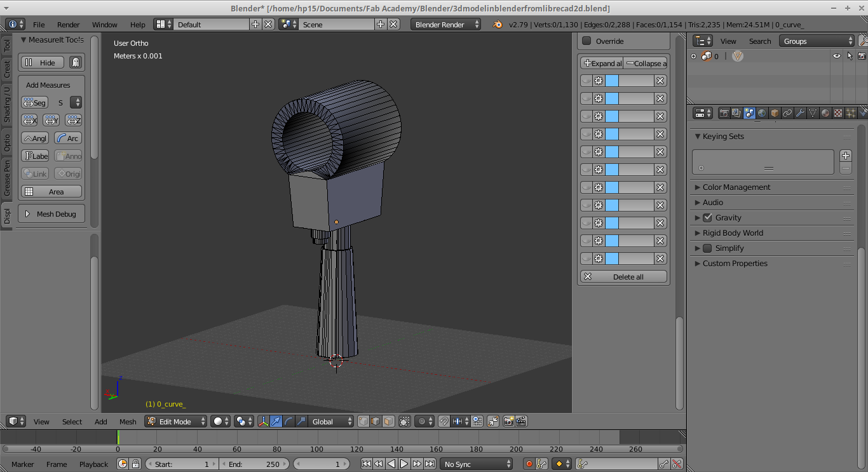This screenshot has height=472, width=868.
Task: Enable the Simplify checkbox
Action: pos(708,248)
